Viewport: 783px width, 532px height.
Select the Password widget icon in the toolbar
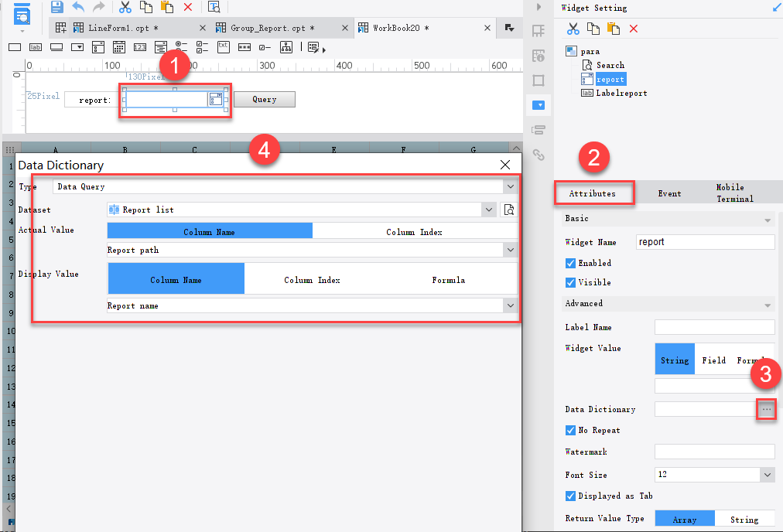244,47
